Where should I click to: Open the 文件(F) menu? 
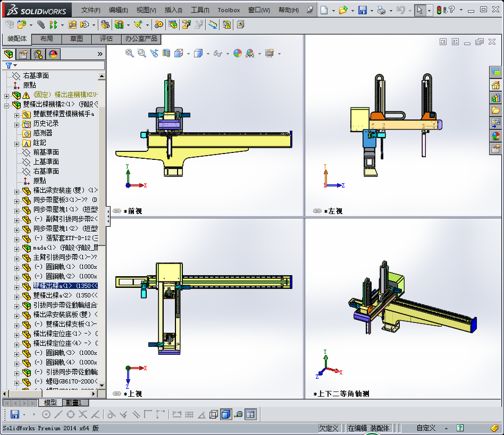coord(90,10)
